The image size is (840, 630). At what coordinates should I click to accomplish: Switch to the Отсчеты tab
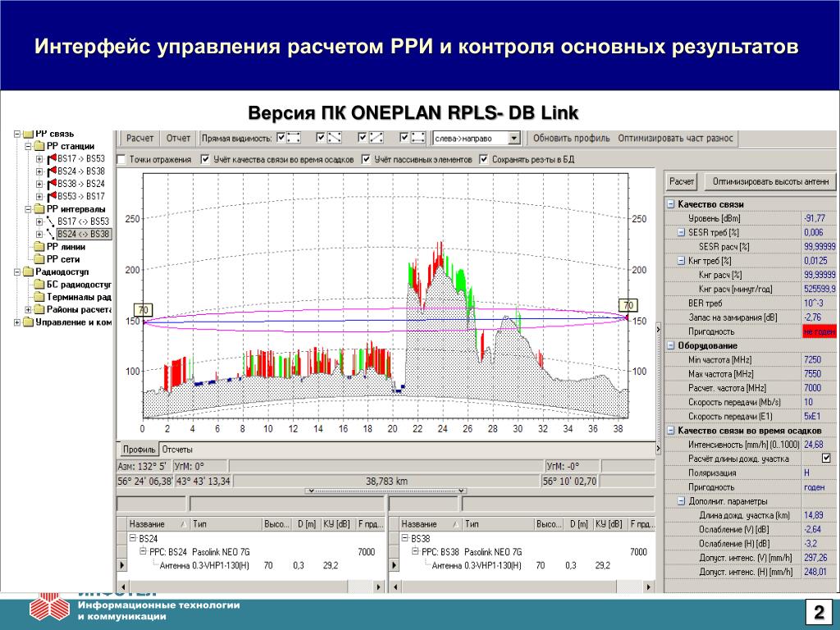click(x=177, y=450)
